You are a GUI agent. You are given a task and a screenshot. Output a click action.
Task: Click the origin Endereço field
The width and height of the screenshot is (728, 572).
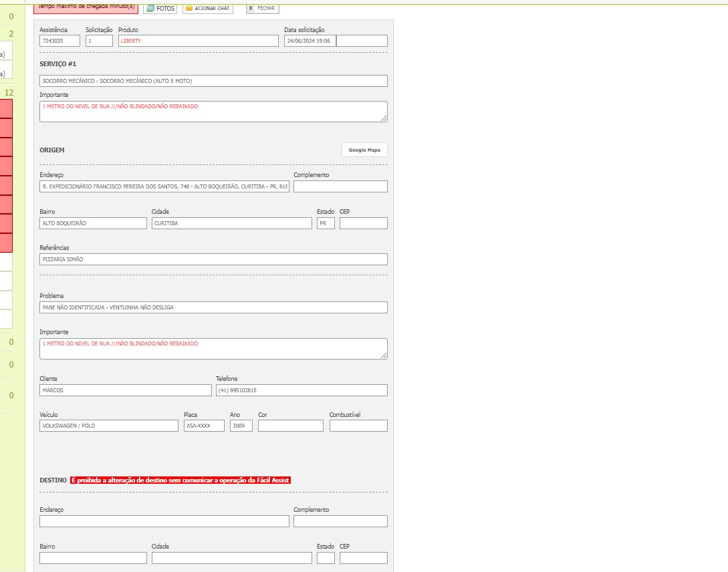tap(164, 186)
